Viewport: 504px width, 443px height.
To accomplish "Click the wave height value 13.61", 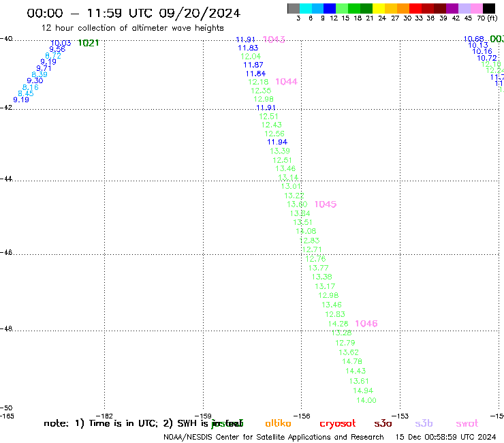I will pyautogui.click(x=360, y=381).
